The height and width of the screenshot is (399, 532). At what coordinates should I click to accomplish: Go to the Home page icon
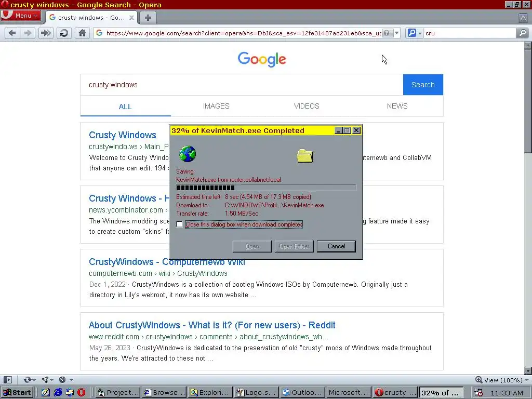coord(82,33)
